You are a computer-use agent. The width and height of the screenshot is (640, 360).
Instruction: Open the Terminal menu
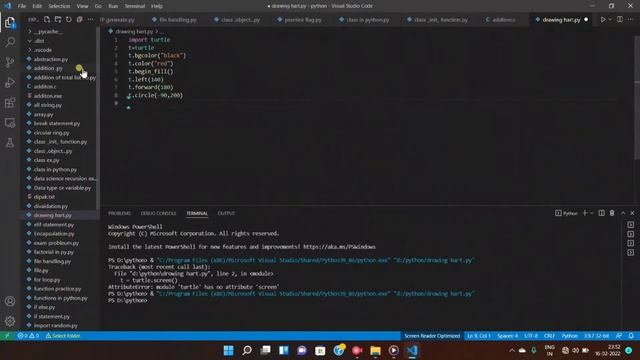tap(135, 6)
